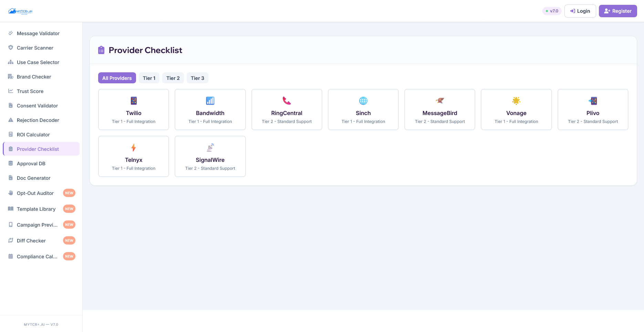Open the MessageBird provider card
Screen dimensions: 644x332
pyautogui.click(x=440, y=110)
